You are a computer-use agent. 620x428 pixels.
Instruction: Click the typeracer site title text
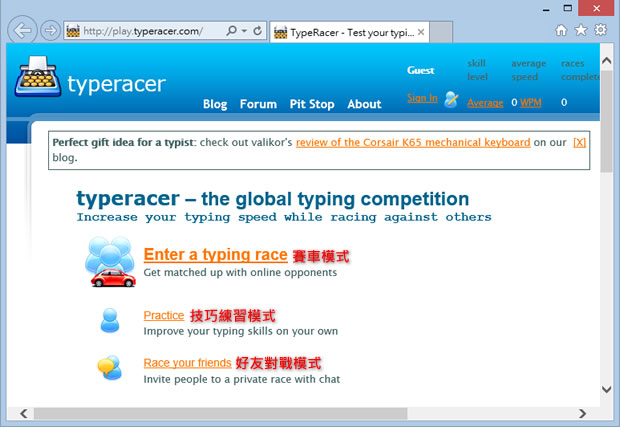coord(117,84)
